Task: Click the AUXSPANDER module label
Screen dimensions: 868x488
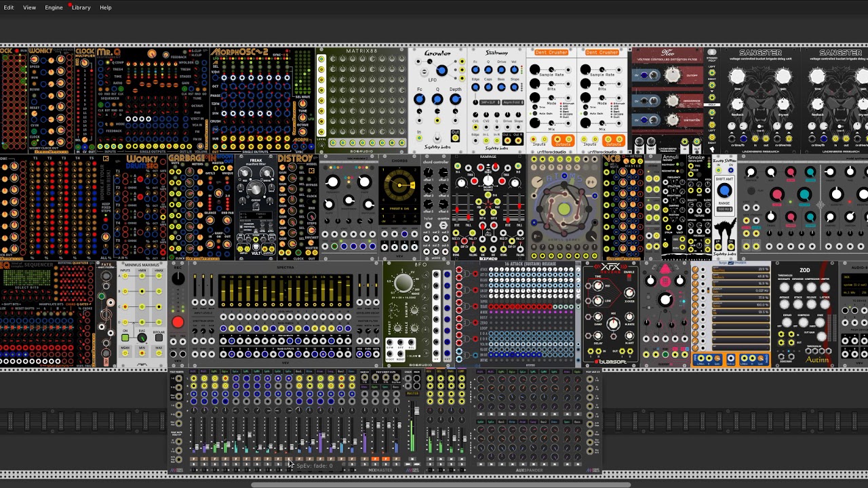Action: pyautogui.click(x=529, y=470)
